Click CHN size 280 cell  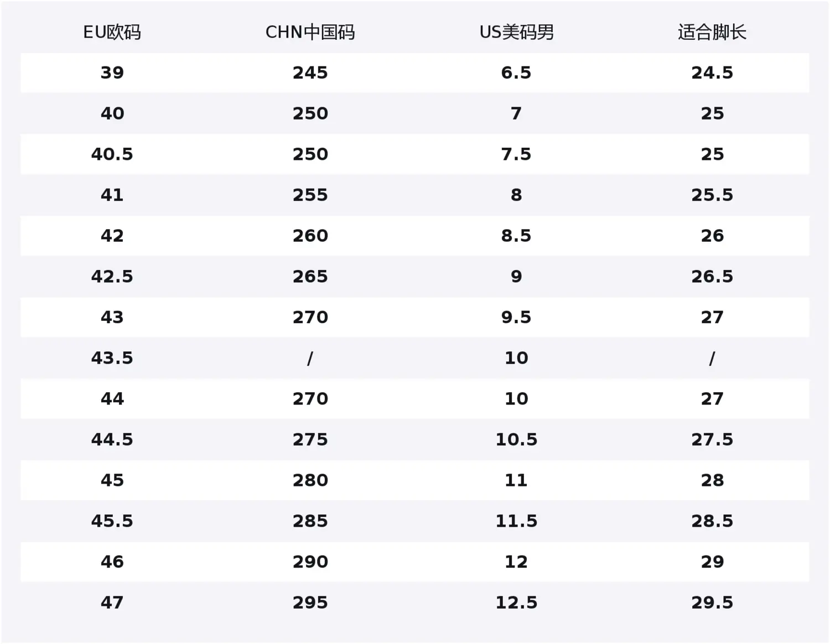310,480
